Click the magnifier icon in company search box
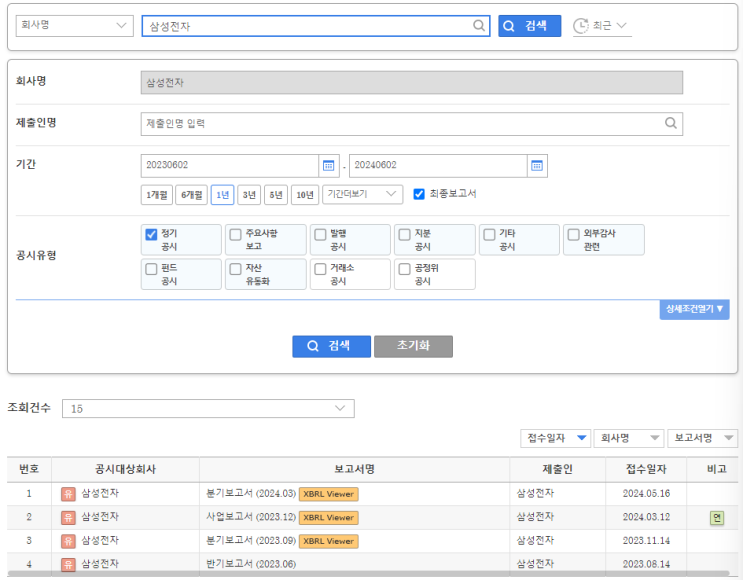The height and width of the screenshot is (580, 743). 479,26
